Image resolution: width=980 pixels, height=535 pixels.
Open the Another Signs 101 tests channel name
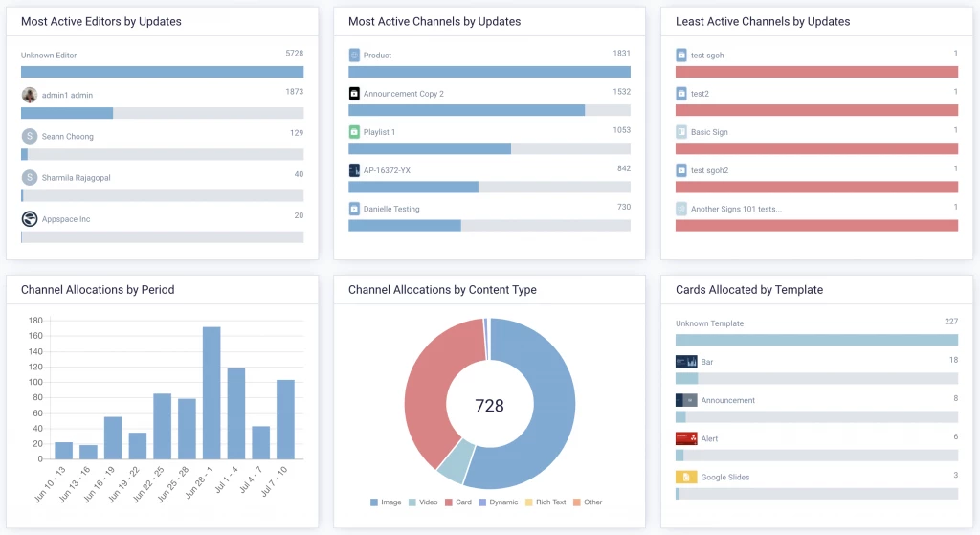coord(736,209)
